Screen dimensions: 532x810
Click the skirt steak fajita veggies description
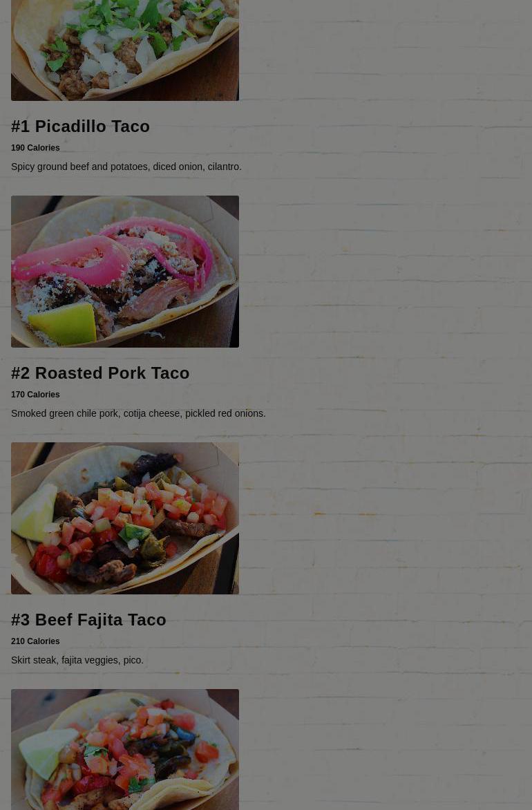tap(77, 660)
